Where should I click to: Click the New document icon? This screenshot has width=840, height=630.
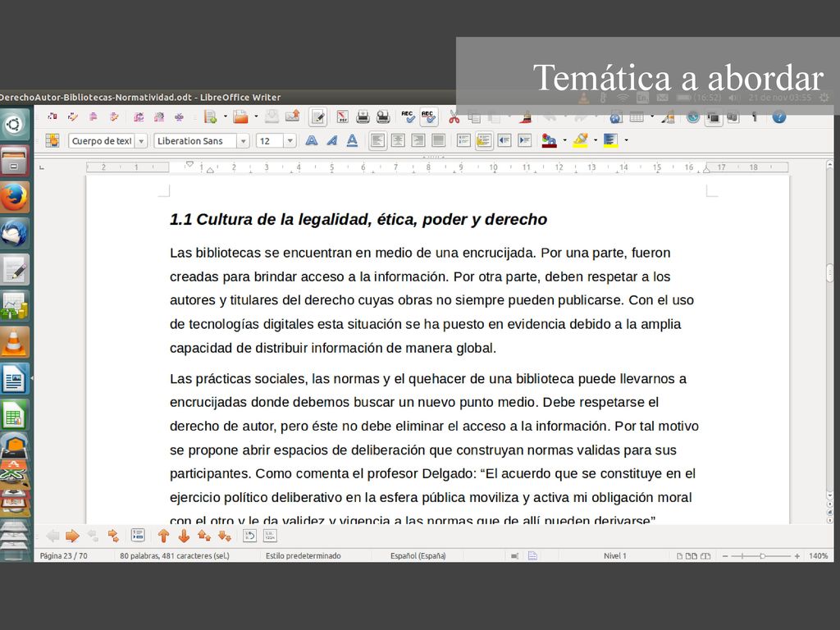coord(210,116)
